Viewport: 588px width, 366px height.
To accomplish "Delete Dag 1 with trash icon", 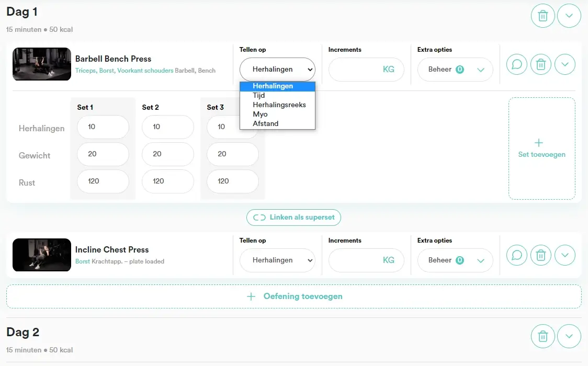I will point(543,16).
